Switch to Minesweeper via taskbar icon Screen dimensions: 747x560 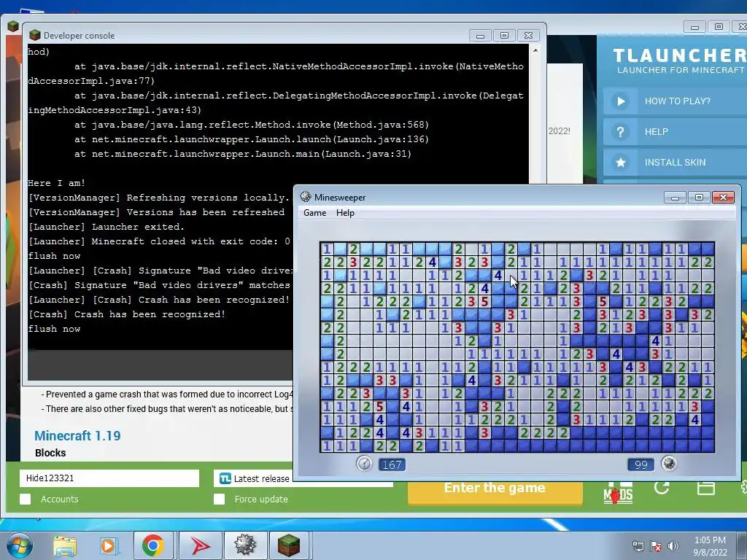244,545
